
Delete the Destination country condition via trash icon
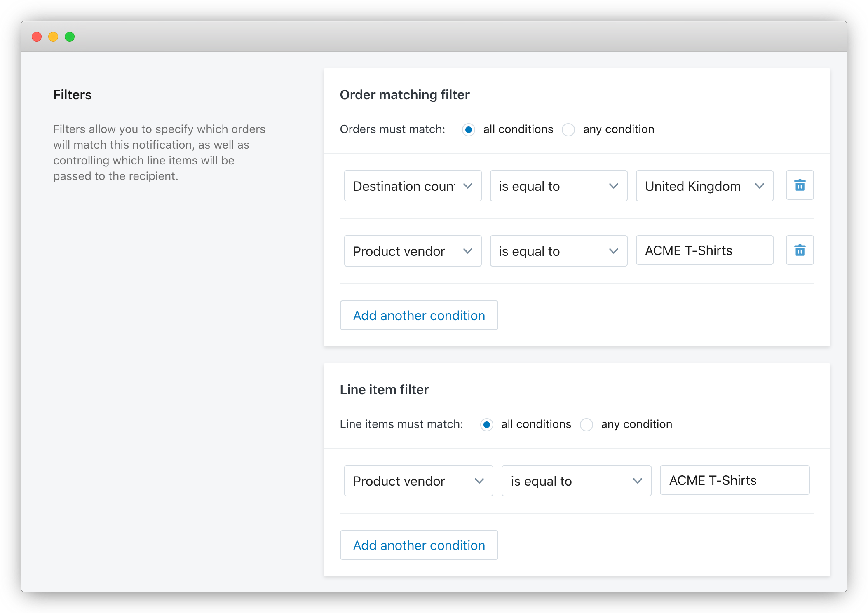pos(800,185)
